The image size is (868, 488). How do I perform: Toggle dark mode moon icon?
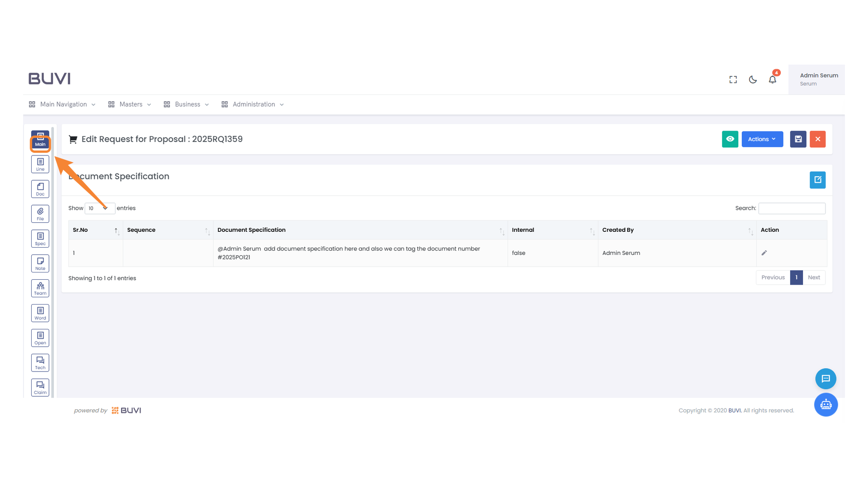pos(753,80)
